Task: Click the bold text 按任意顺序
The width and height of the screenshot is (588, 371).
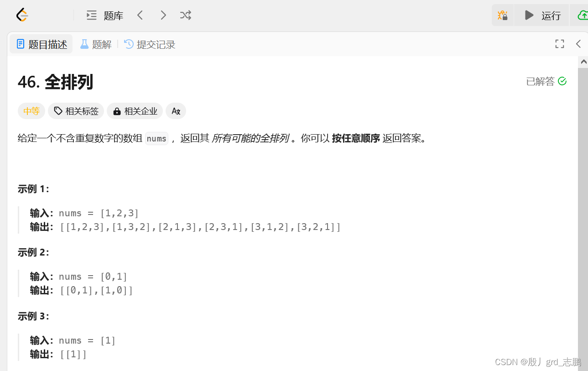Action: (x=356, y=138)
